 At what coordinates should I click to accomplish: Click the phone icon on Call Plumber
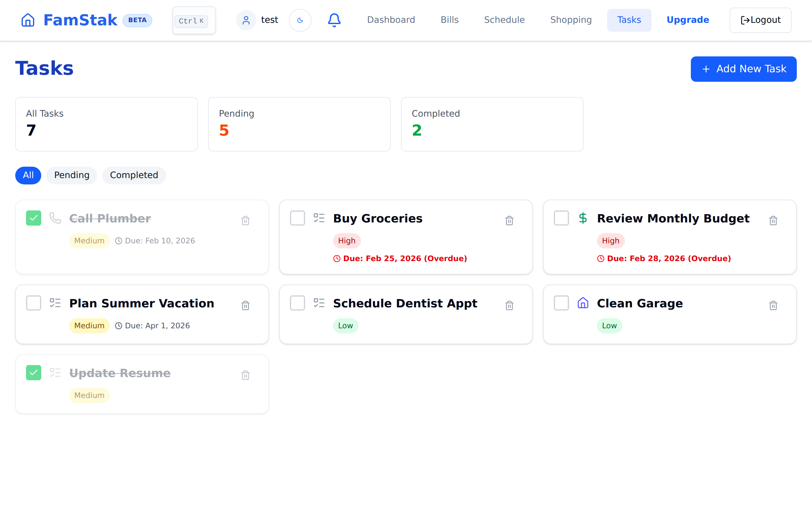pos(55,218)
